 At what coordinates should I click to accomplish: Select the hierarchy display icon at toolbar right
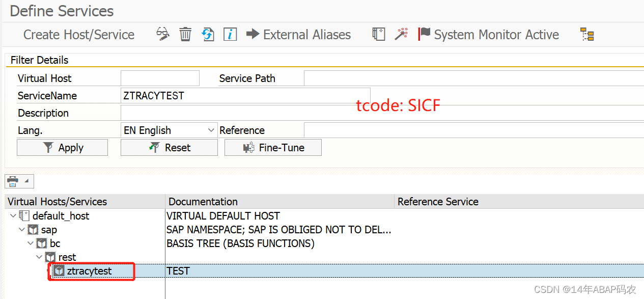[x=587, y=34]
